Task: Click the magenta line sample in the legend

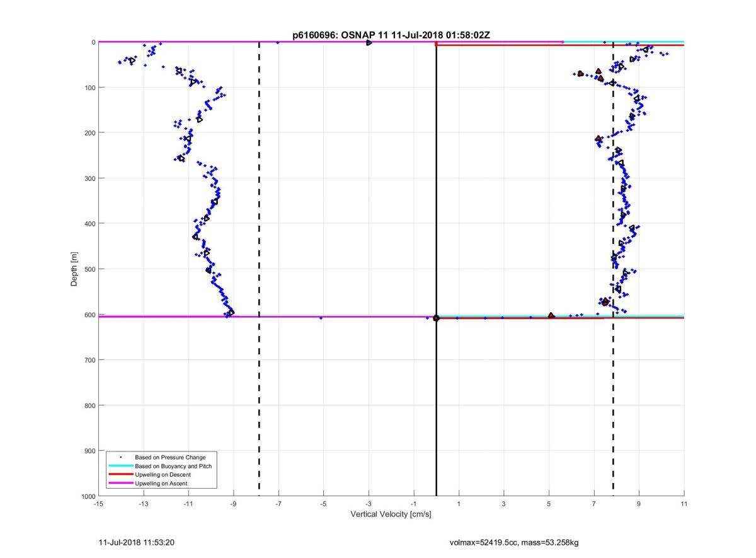Action: coord(120,483)
